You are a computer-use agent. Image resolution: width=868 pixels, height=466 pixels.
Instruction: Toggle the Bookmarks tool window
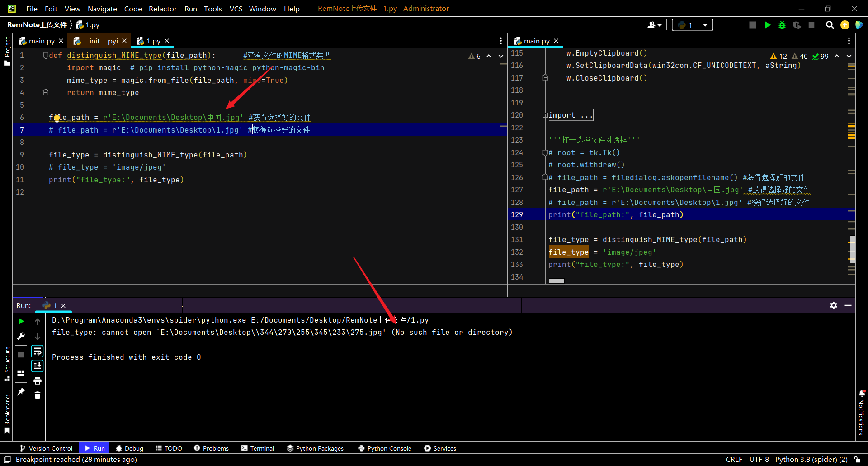tap(7, 414)
